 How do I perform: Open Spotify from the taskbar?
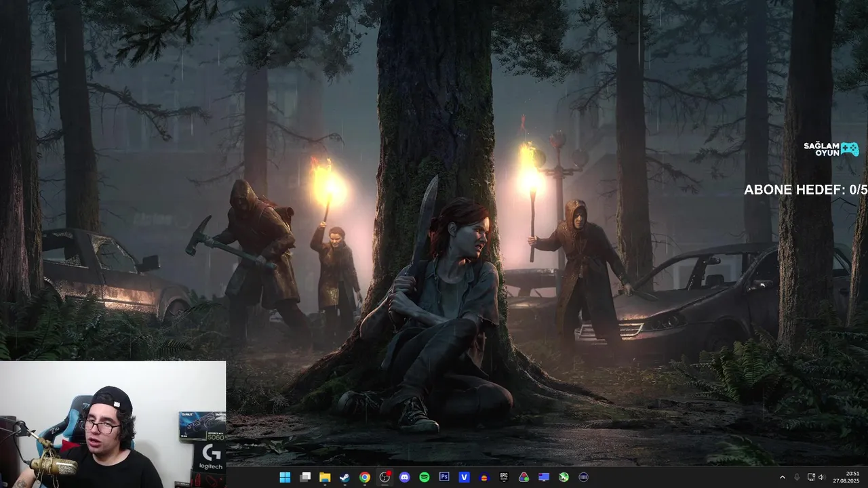[425, 477]
